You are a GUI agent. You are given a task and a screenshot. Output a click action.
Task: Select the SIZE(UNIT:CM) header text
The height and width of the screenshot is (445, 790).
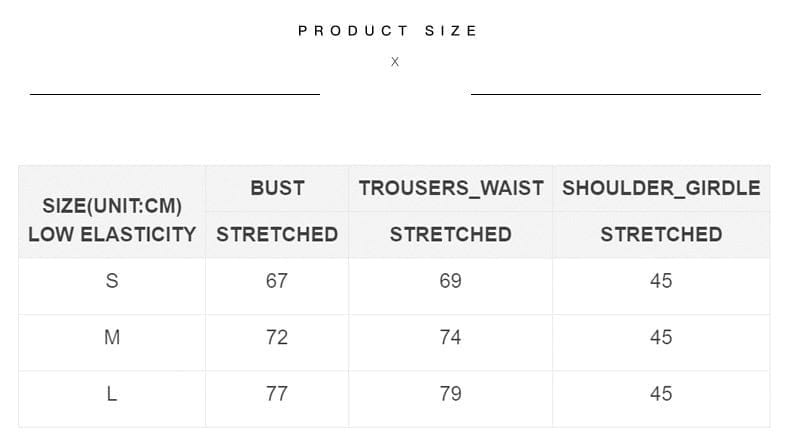(112, 206)
